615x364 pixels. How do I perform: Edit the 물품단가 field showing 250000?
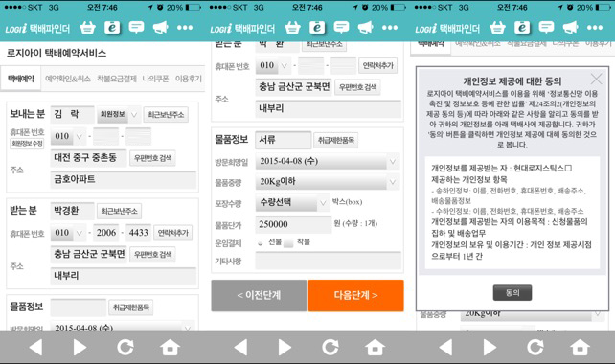coord(293,224)
